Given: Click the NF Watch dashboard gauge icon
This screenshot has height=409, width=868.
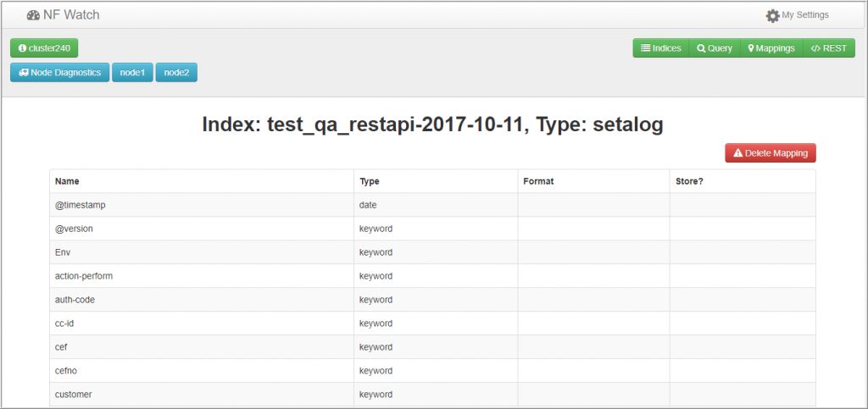Looking at the screenshot, I should 33,15.
